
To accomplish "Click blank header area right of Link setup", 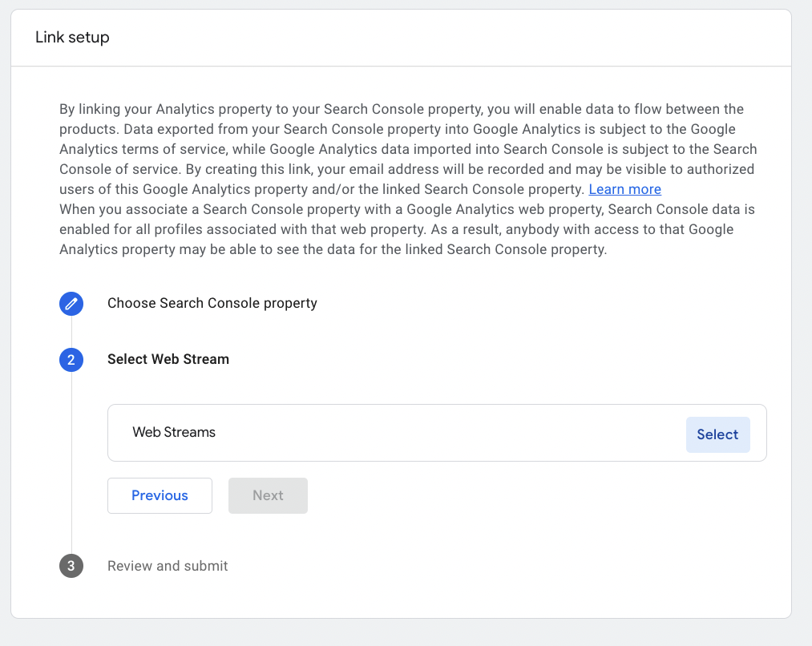I will (481, 38).
